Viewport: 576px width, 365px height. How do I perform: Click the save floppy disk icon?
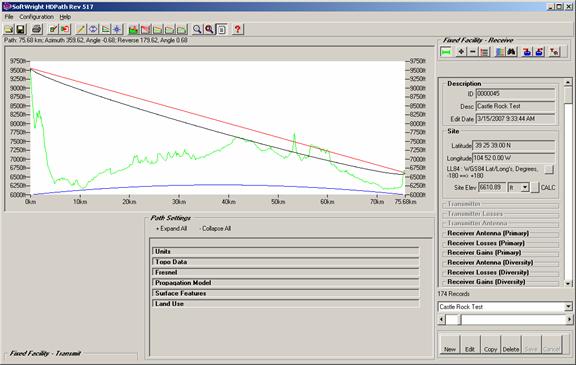tap(21, 29)
